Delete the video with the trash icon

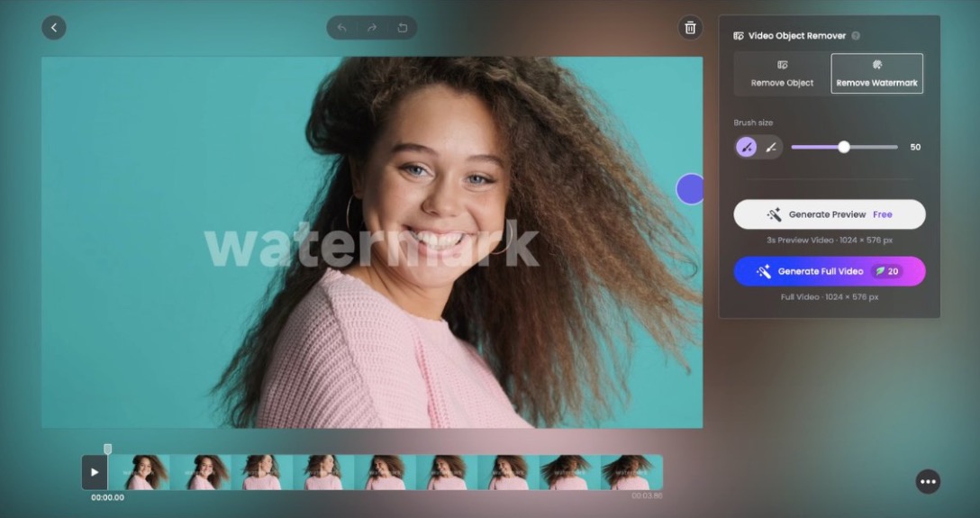(x=690, y=28)
